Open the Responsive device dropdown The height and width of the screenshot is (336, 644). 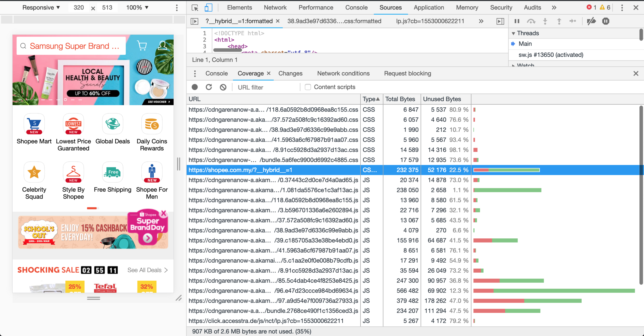pos(41,7)
